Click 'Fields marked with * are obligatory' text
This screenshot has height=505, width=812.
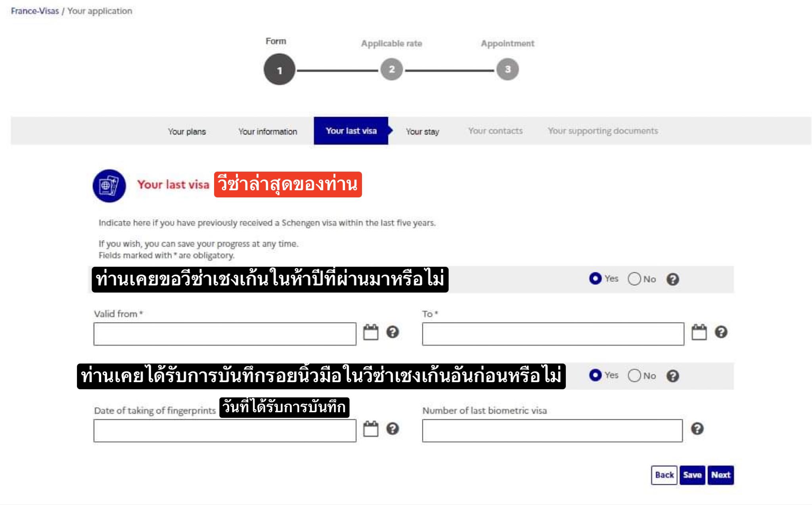[167, 255]
